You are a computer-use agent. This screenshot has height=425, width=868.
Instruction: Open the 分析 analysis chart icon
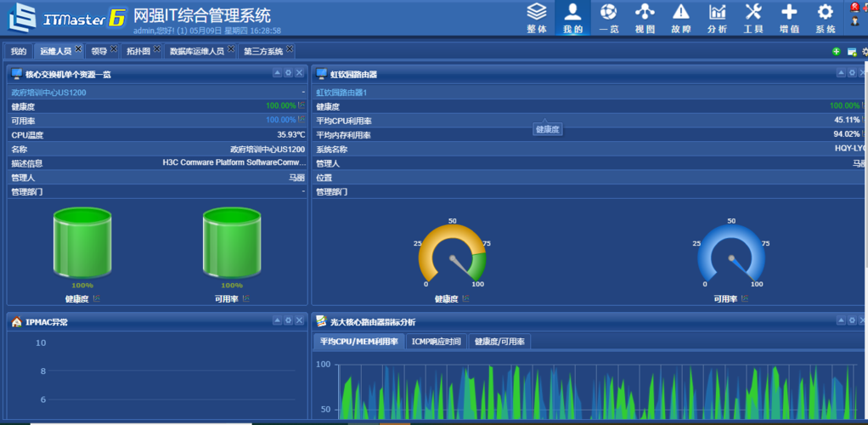point(717,17)
